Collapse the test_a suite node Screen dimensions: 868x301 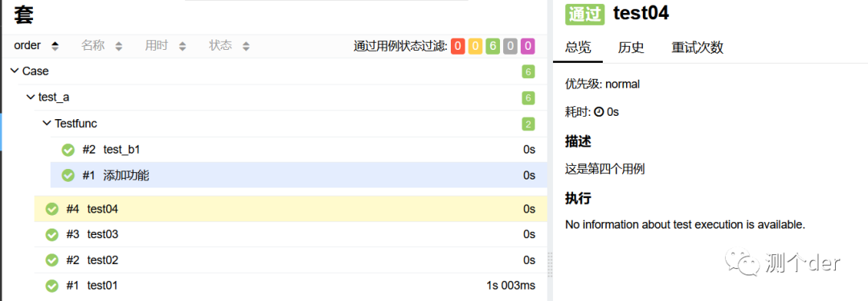(x=31, y=97)
